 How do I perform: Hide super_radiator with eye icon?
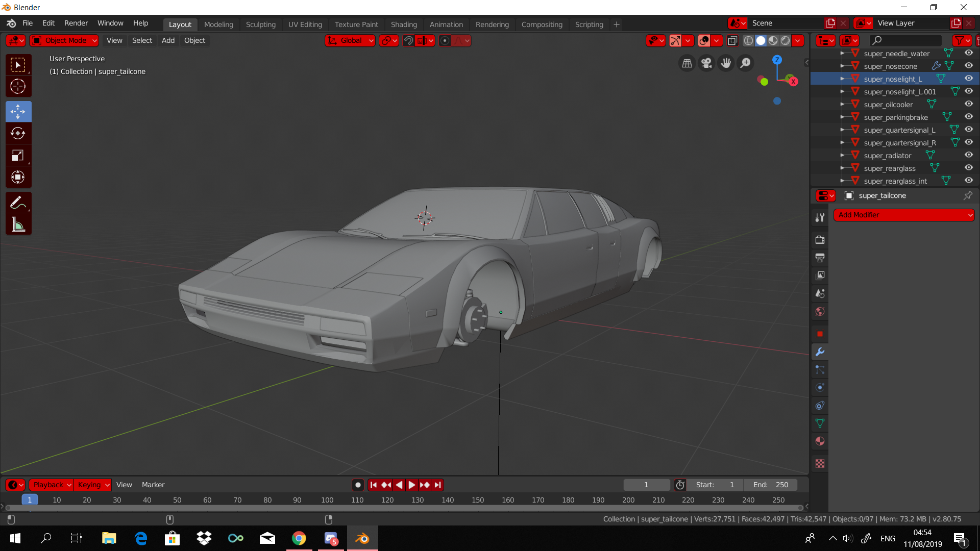pyautogui.click(x=968, y=155)
